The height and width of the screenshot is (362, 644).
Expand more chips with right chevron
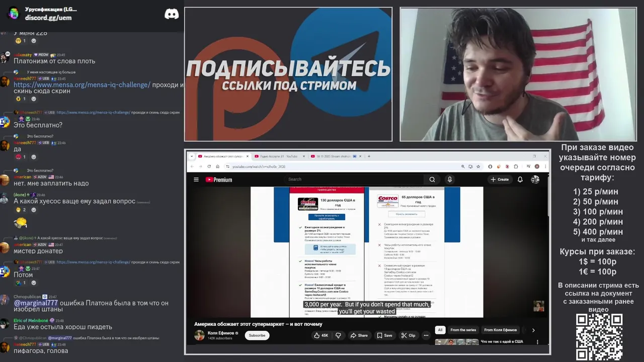[533, 330]
